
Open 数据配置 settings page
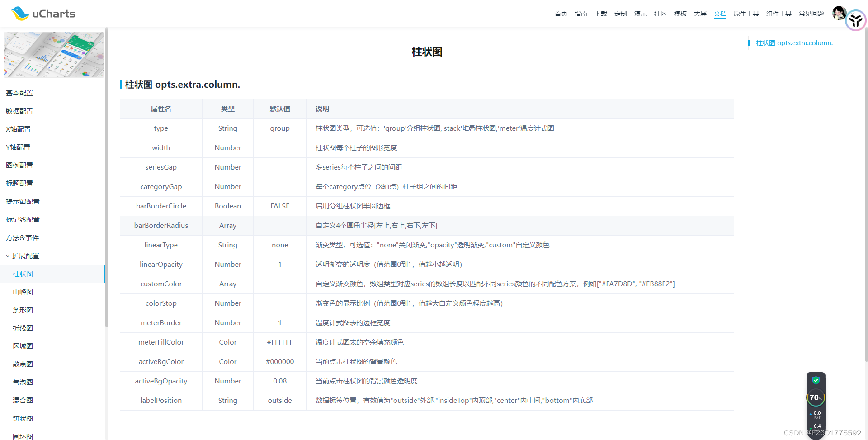[19, 111]
